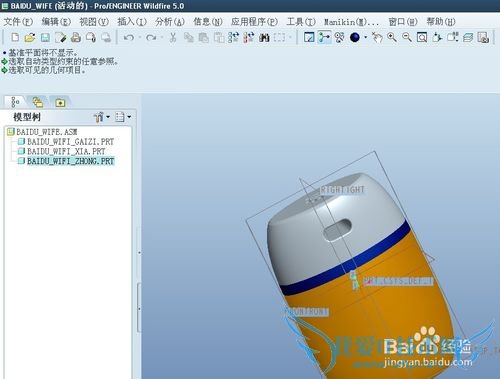Image resolution: width=500 pixels, height=379 pixels.
Task: Click the undo arrow icon
Action: point(129,37)
